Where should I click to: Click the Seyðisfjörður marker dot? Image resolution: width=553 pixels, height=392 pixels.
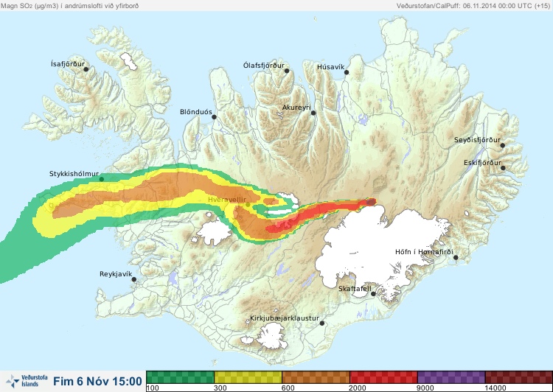point(503,145)
